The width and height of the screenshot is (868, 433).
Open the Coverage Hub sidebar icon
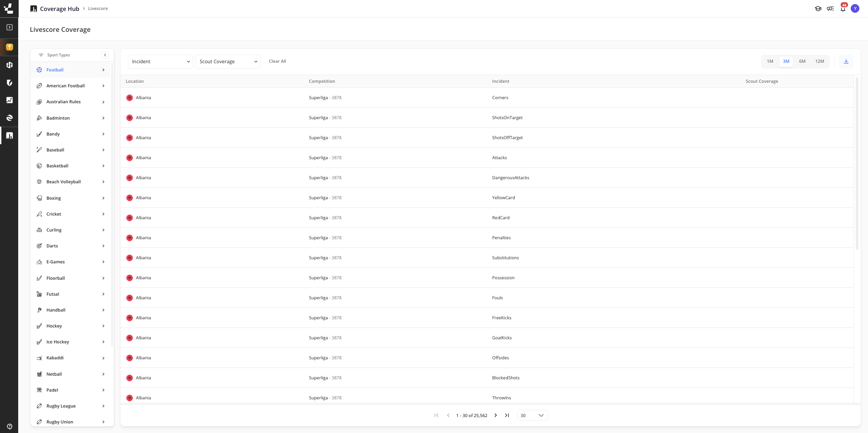[9, 136]
